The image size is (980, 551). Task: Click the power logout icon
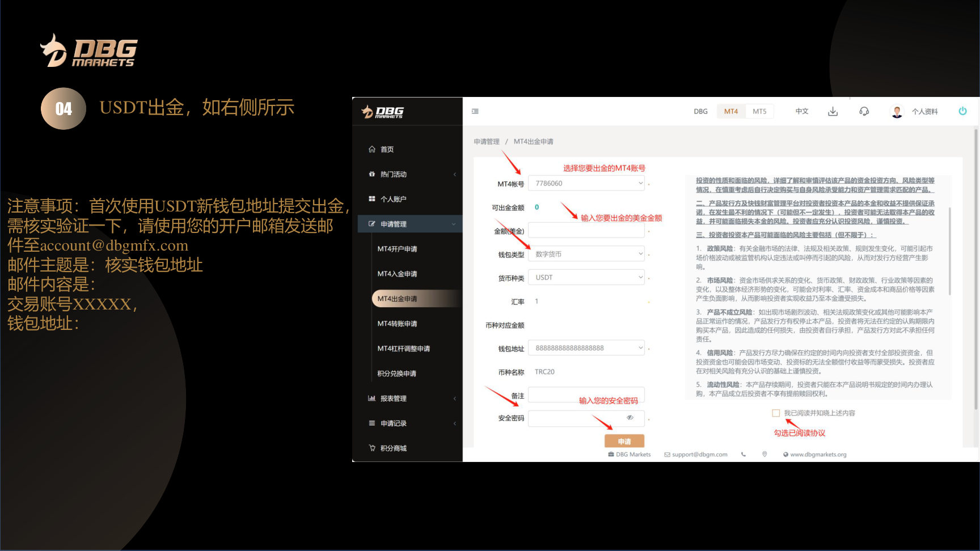tap(962, 111)
